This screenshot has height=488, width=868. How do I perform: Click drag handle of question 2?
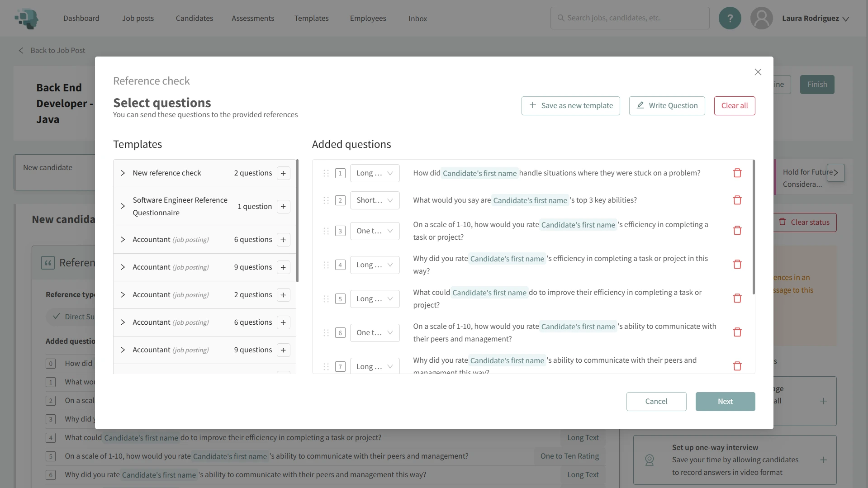click(326, 200)
